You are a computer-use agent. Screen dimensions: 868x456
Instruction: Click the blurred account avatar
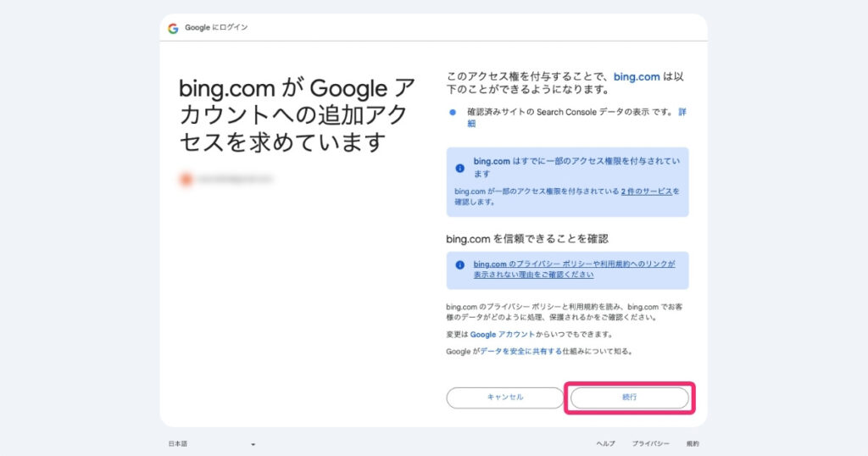pyautogui.click(x=186, y=180)
